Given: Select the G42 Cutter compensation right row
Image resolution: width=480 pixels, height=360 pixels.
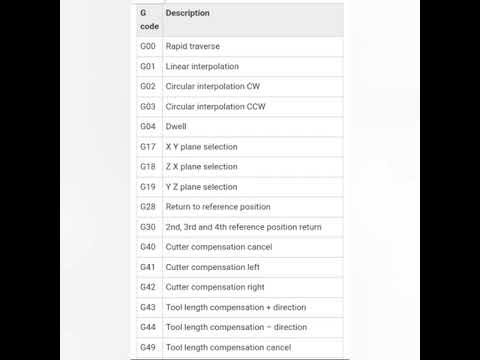Looking at the screenshot, I should point(240,287).
